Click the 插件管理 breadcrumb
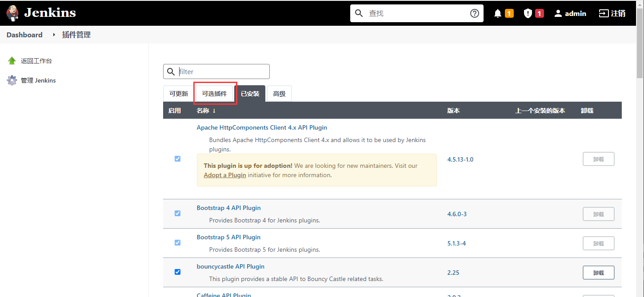This screenshot has width=644, height=297. point(76,35)
